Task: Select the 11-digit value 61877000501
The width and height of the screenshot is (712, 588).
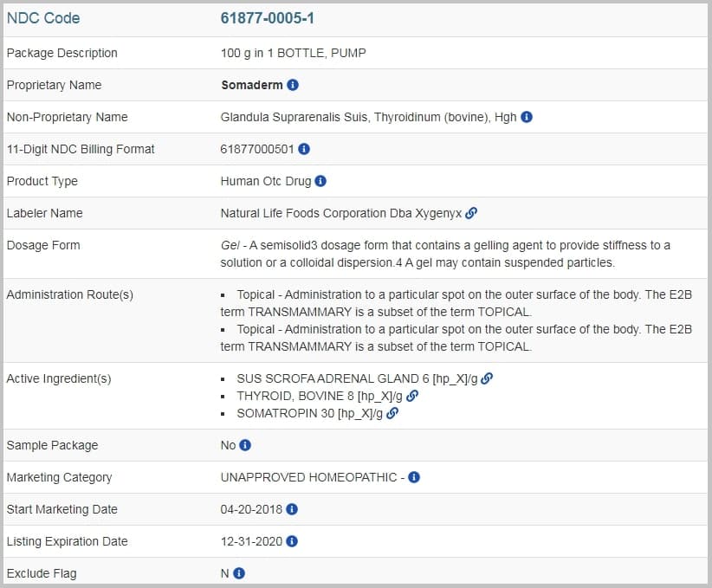Action: 257,150
